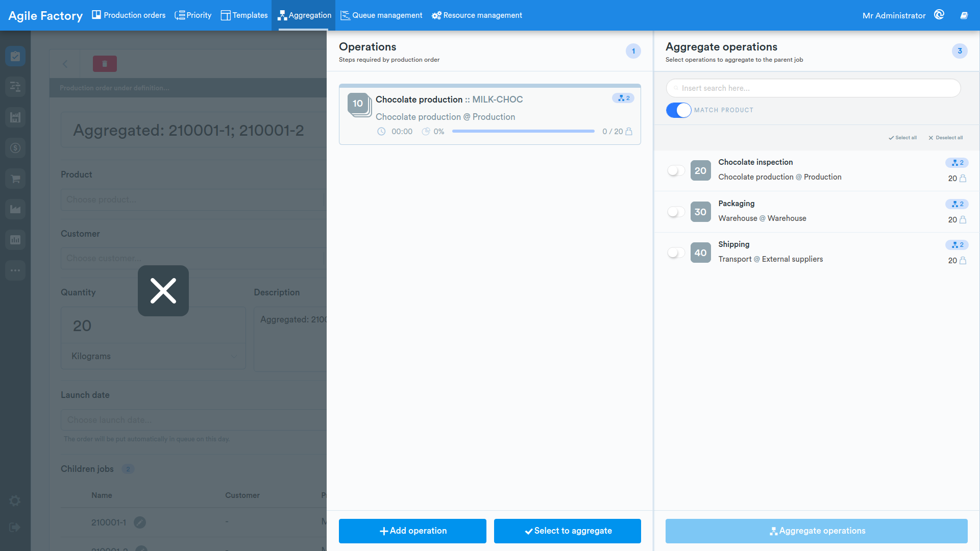Click the Aggregate operations button
This screenshot has width=980, height=551.
click(x=817, y=531)
